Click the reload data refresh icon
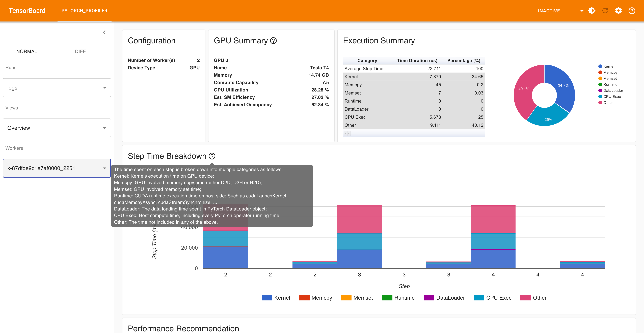Viewport: 644px width, 333px height. tap(605, 11)
